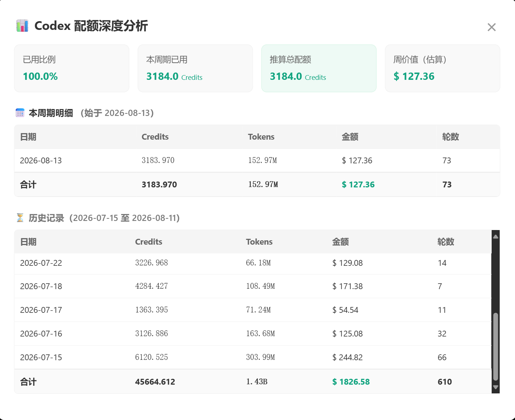Click the calendar icon next to 本周期明细

click(20, 113)
